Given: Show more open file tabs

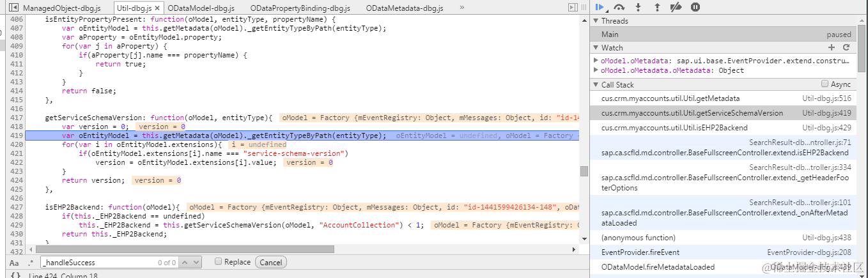Looking at the screenshot, I should pyautogui.click(x=461, y=8).
